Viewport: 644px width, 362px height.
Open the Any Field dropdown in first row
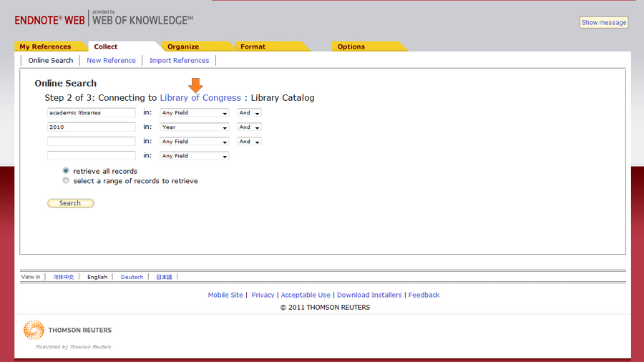[194, 113]
